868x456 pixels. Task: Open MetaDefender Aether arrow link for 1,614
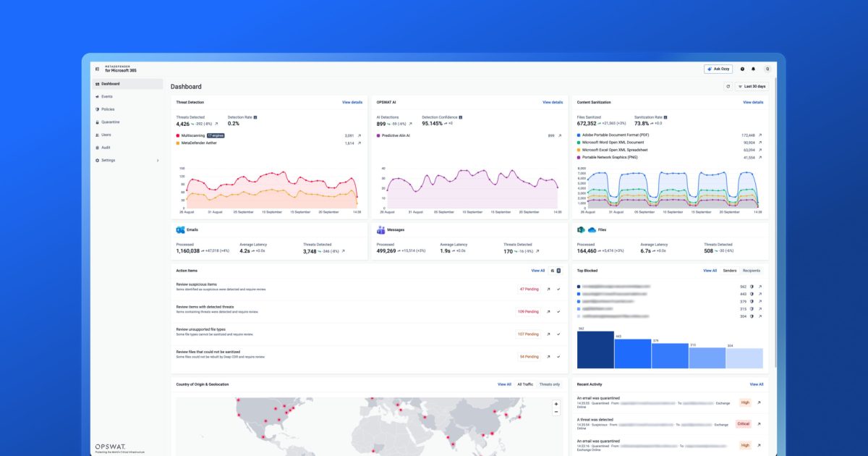[359, 143]
